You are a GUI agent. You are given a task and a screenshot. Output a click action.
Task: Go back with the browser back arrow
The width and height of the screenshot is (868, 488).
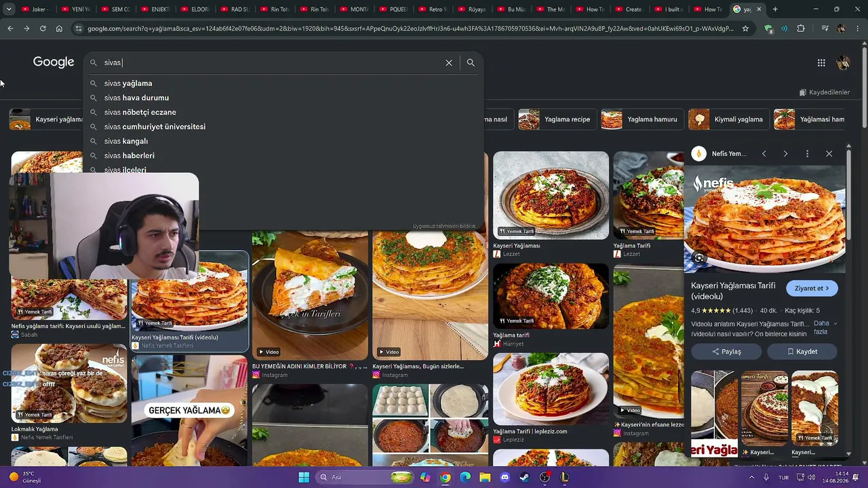tap(10, 28)
